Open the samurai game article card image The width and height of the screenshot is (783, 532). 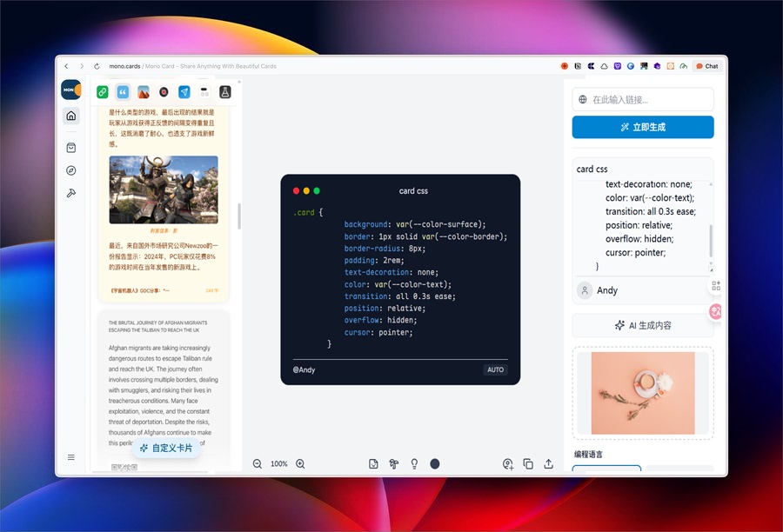(164, 190)
